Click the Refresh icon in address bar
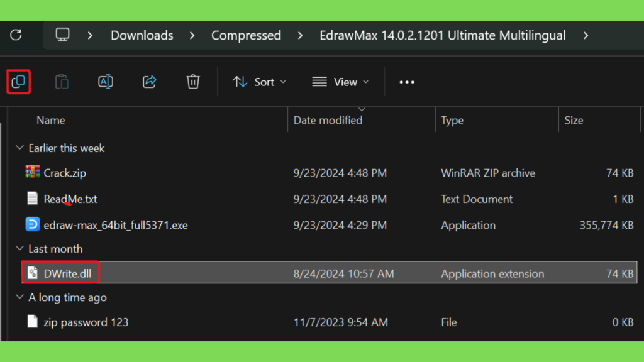The height and width of the screenshot is (362, 644). (16, 35)
